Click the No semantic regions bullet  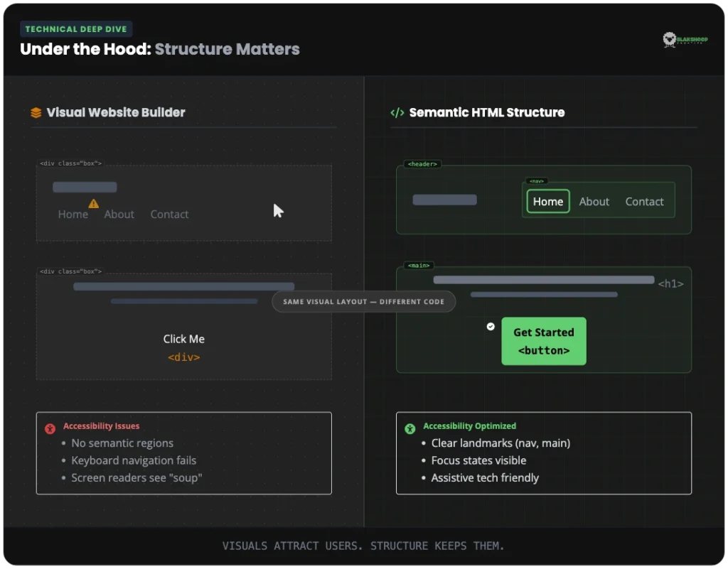[122, 443]
